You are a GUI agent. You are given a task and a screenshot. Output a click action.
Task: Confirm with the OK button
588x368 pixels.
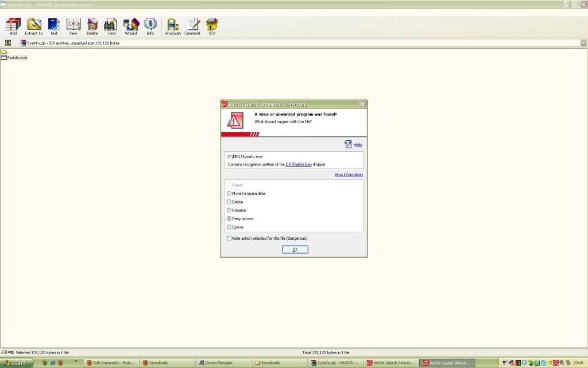click(x=295, y=250)
